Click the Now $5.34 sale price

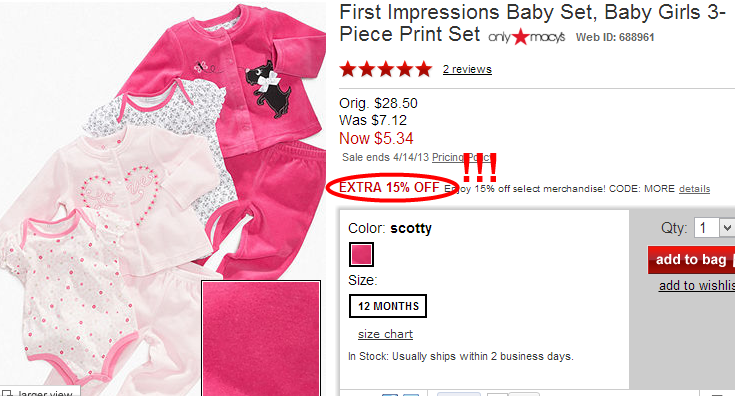[x=376, y=139]
